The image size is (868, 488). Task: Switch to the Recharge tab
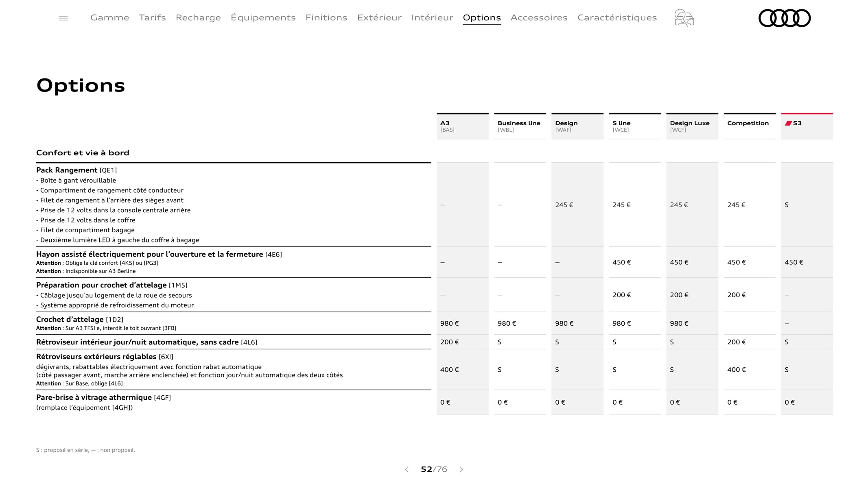[x=198, y=17]
